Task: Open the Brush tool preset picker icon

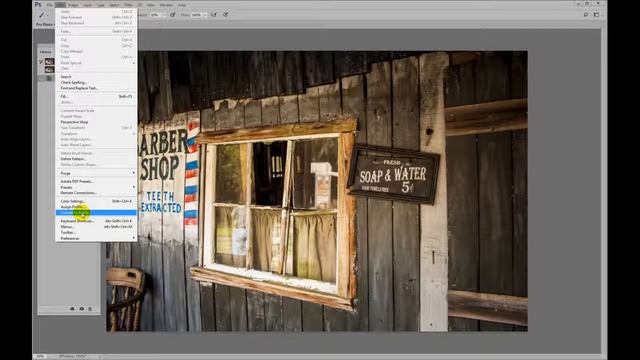Action: [42, 15]
